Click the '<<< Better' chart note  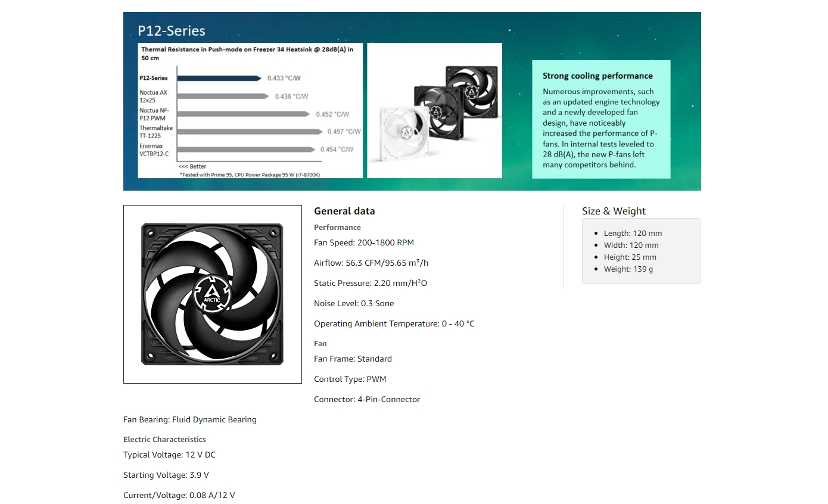[192, 166]
